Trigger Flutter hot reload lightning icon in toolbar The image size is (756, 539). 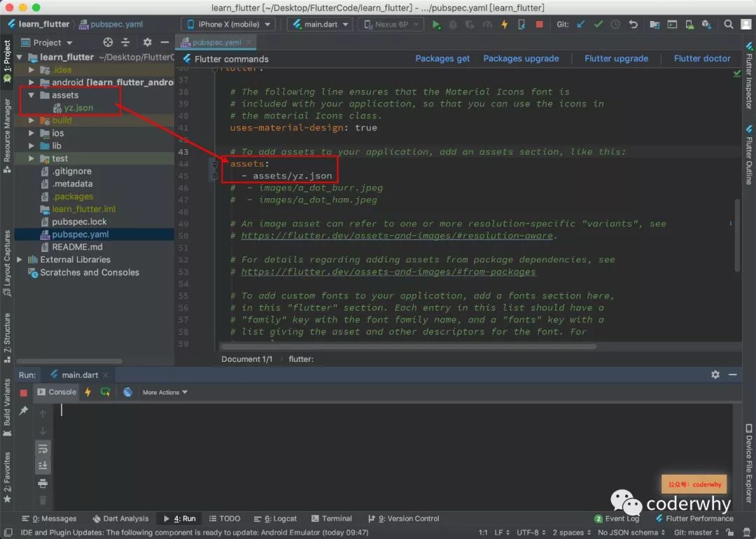(504, 24)
